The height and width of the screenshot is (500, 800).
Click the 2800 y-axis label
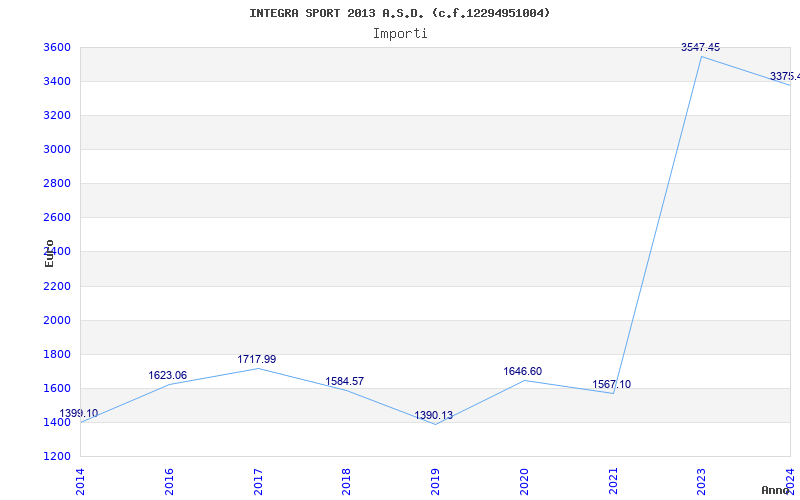57,184
